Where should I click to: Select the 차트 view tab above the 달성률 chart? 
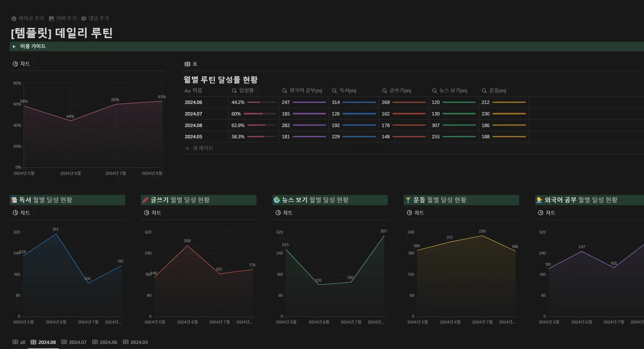tap(21, 64)
